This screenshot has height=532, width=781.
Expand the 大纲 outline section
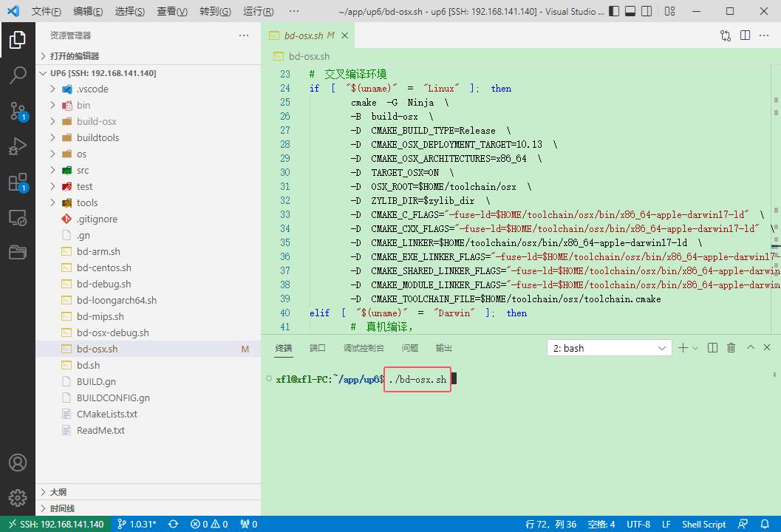click(x=58, y=492)
